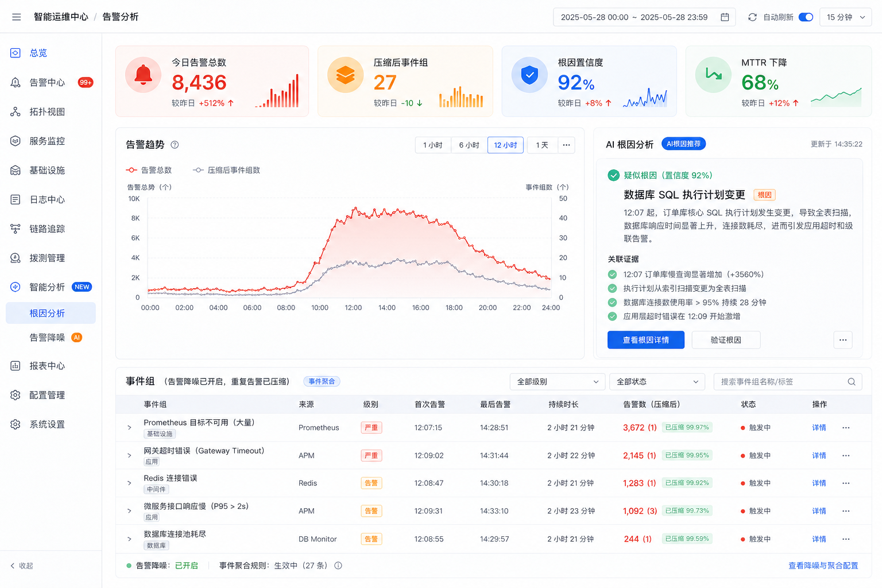Click the 拓扑视图 topology icon
882x588 pixels.
pyautogui.click(x=16, y=112)
